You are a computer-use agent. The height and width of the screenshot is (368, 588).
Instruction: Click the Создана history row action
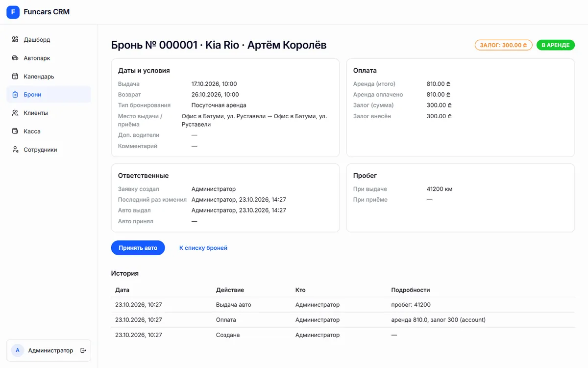pos(228,335)
